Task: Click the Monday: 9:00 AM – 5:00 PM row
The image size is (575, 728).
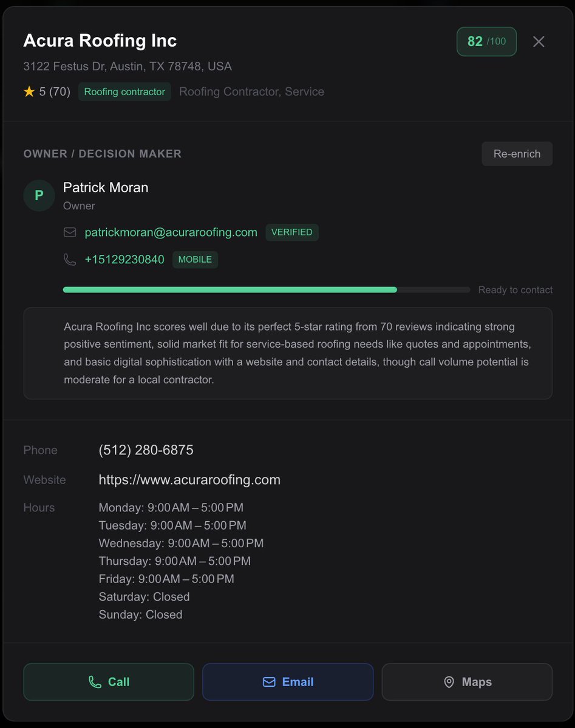Action: tap(171, 508)
